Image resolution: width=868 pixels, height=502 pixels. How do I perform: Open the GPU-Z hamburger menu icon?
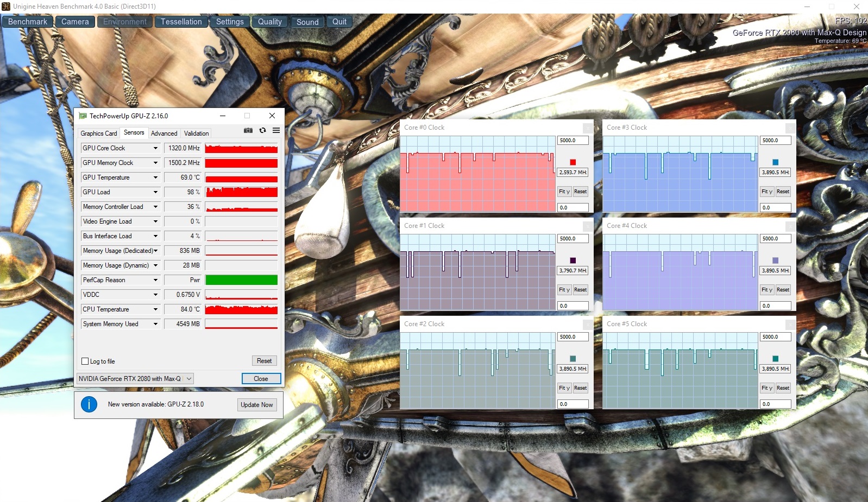[x=276, y=131]
